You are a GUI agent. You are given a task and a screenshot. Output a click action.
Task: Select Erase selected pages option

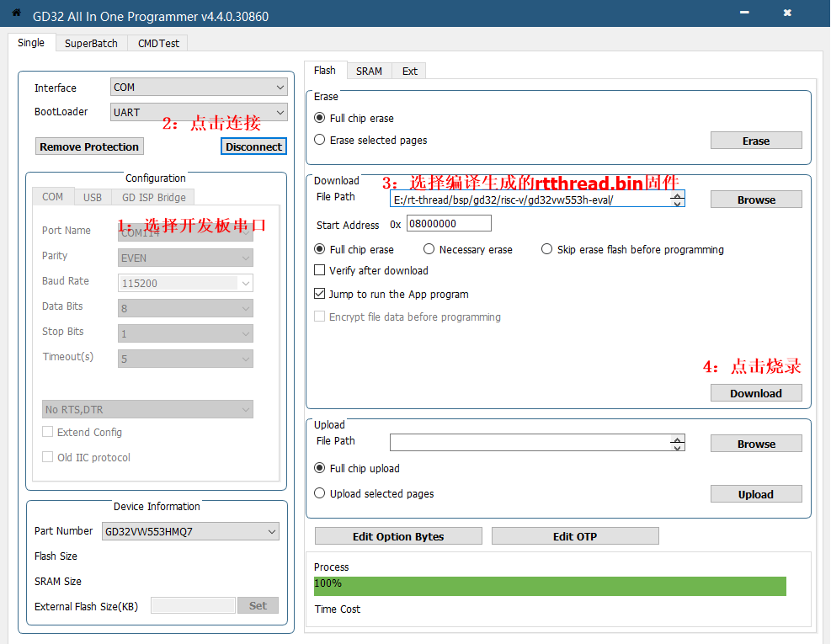tap(320, 140)
